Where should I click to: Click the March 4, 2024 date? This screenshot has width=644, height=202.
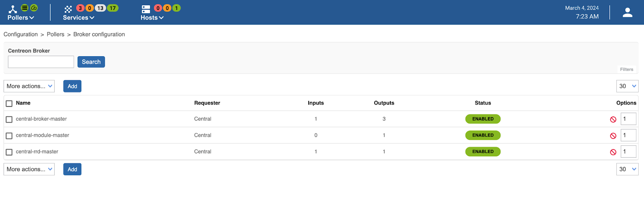(x=582, y=8)
